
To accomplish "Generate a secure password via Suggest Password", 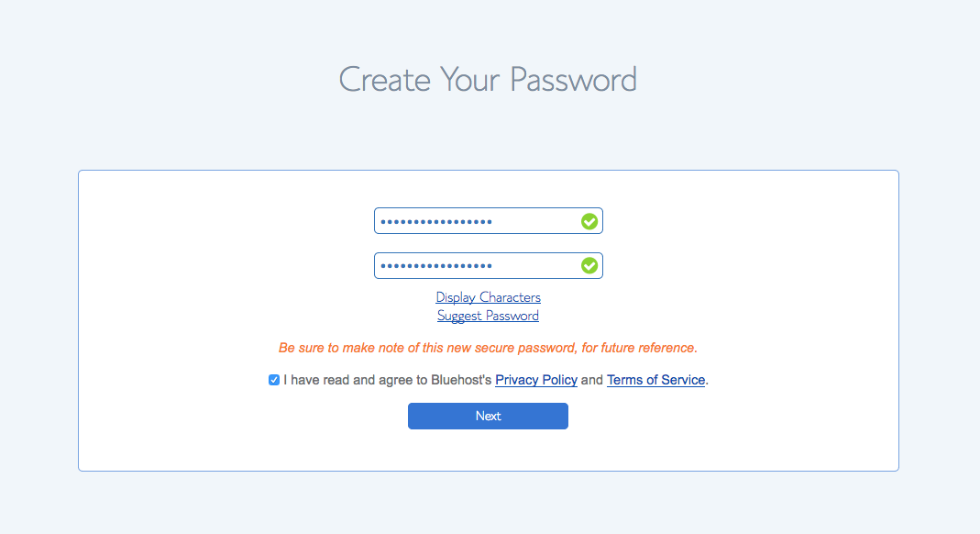I will [x=488, y=315].
